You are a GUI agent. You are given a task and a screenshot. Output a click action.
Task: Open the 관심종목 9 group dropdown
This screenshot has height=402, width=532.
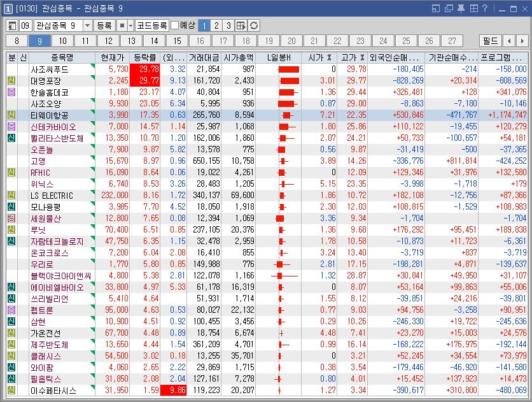pos(87,26)
